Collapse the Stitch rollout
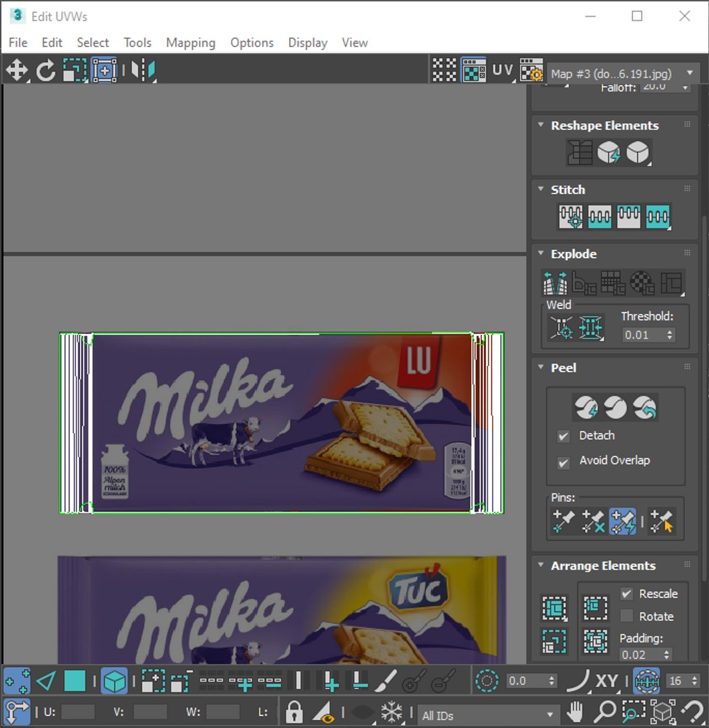The height and width of the screenshot is (728, 709). [541, 189]
